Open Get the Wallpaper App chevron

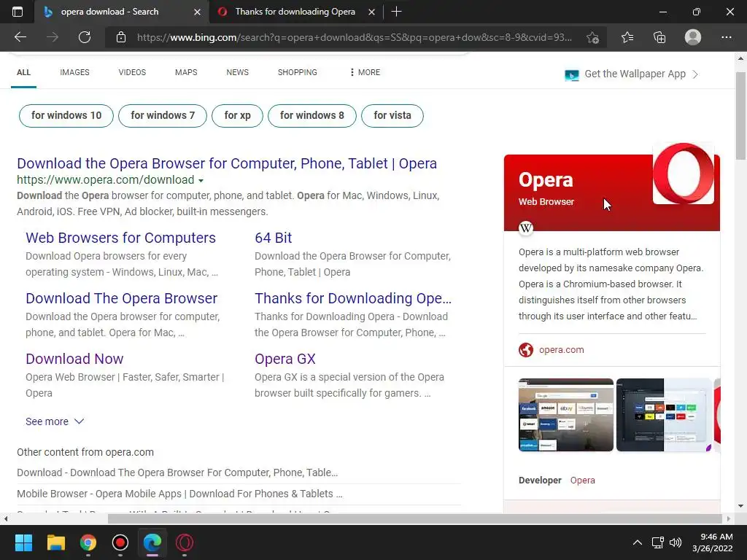[x=695, y=74]
